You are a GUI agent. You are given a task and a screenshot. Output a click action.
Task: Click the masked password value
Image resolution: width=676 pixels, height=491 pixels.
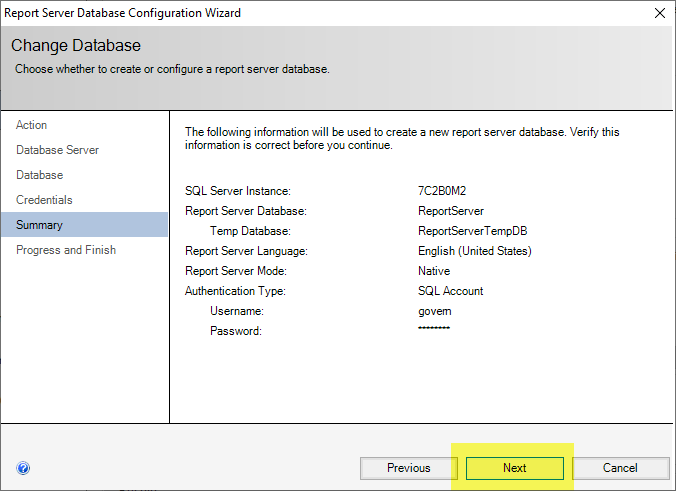[434, 329]
